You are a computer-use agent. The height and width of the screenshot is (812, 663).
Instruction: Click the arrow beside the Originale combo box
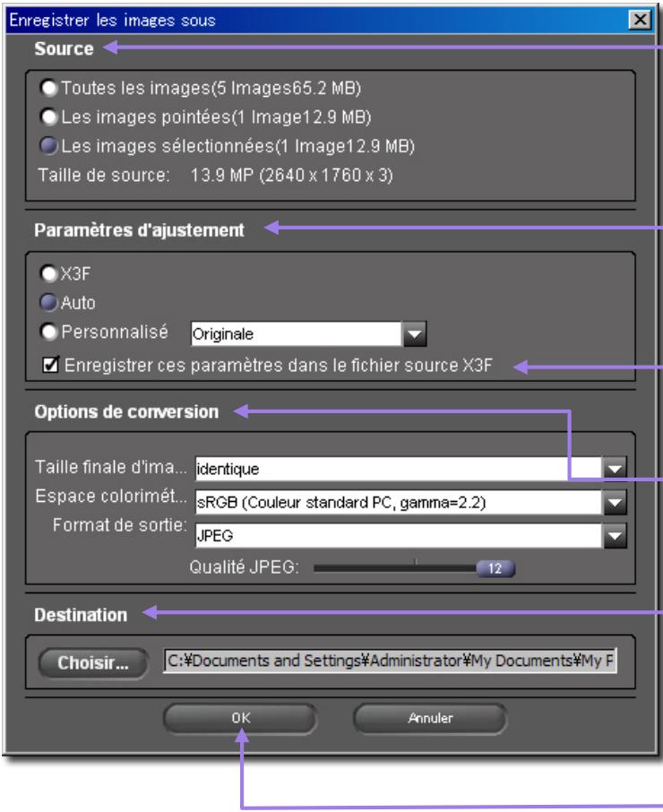(415, 334)
